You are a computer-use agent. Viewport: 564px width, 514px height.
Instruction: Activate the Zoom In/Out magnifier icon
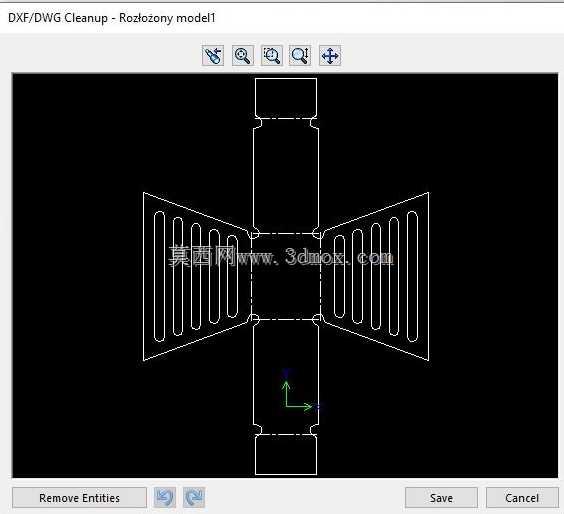300,56
